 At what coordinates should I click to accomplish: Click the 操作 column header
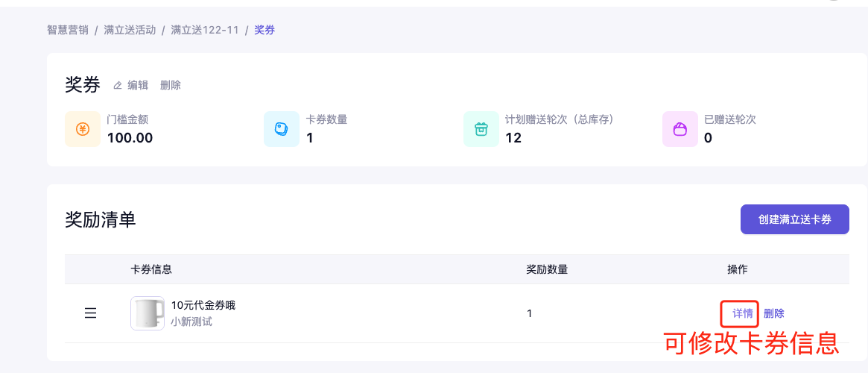(x=738, y=269)
